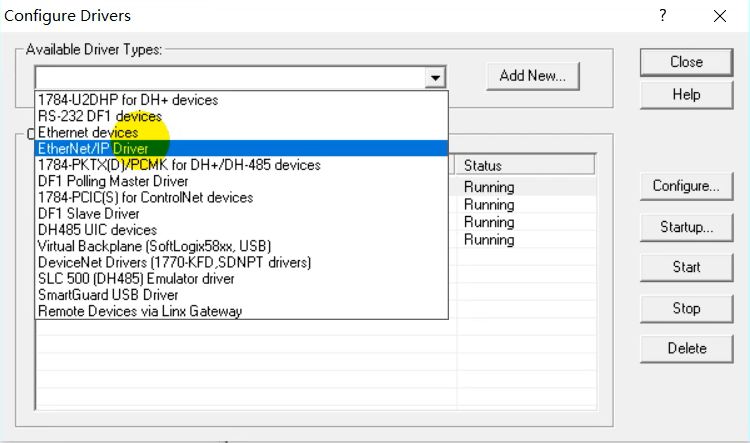Close the Configure Drivers dialog with X
Screen dimensions: 750x443
coord(719,16)
